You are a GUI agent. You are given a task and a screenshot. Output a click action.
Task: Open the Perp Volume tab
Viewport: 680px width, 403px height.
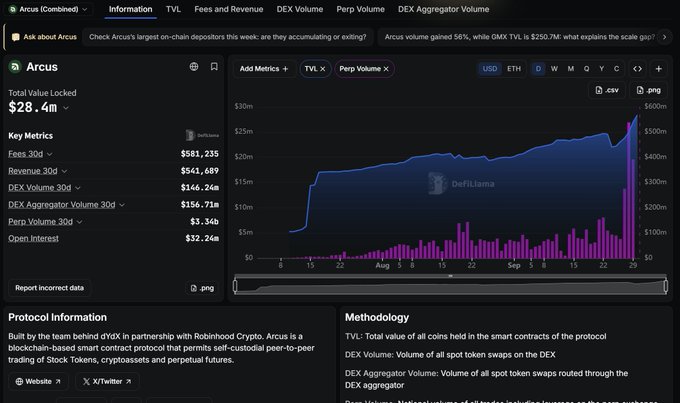pos(360,9)
